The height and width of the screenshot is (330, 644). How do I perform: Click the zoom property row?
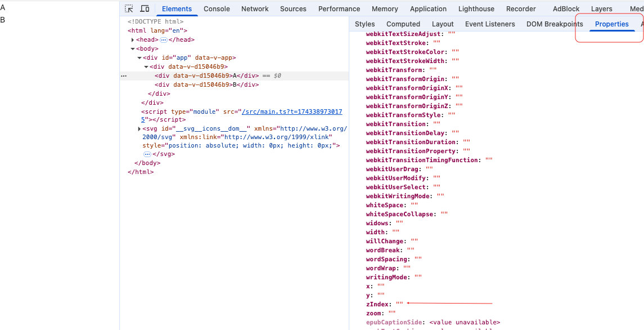(x=381, y=314)
